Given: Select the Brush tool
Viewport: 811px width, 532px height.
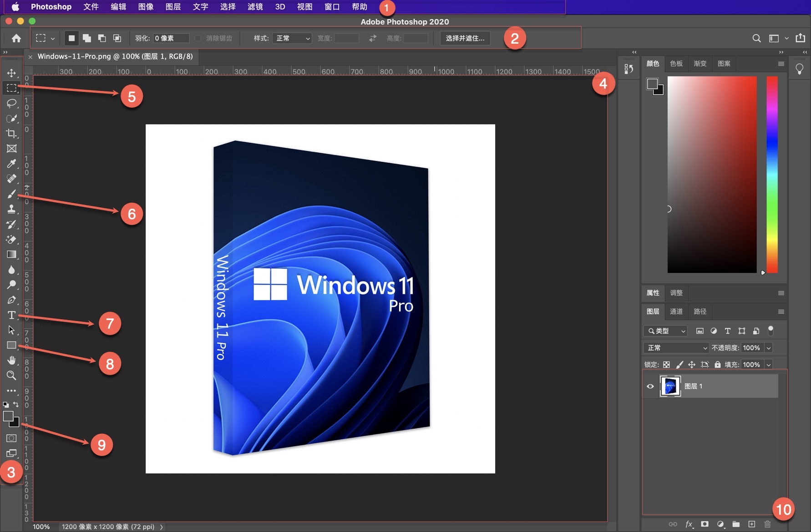Looking at the screenshot, I should coord(11,194).
